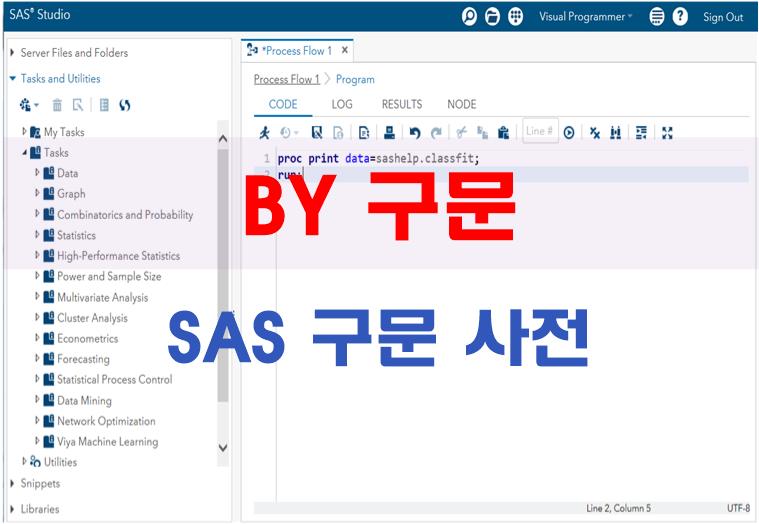Click the Find and replace binoculars icon

tap(616, 132)
